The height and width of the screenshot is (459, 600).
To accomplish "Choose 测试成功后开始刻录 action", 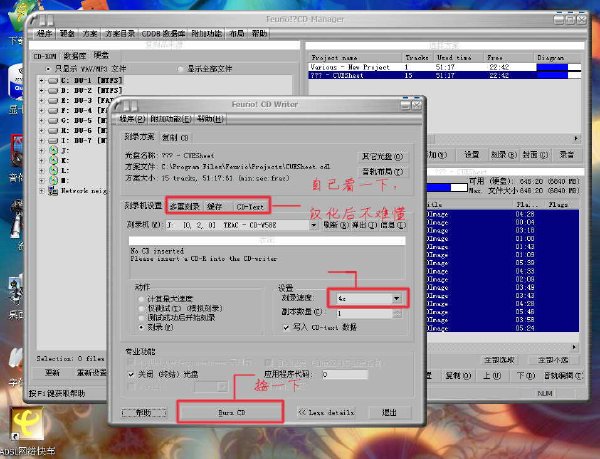I will (x=141, y=318).
